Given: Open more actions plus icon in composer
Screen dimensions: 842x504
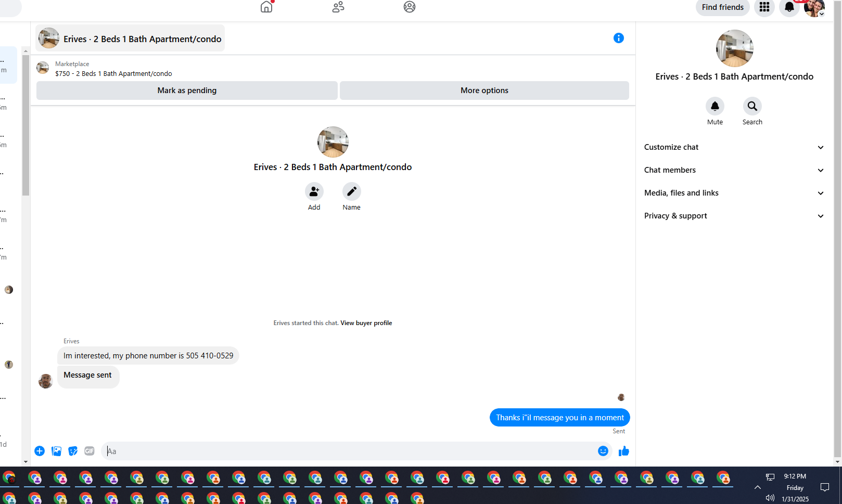Looking at the screenshot, I should tap(40, 451).
